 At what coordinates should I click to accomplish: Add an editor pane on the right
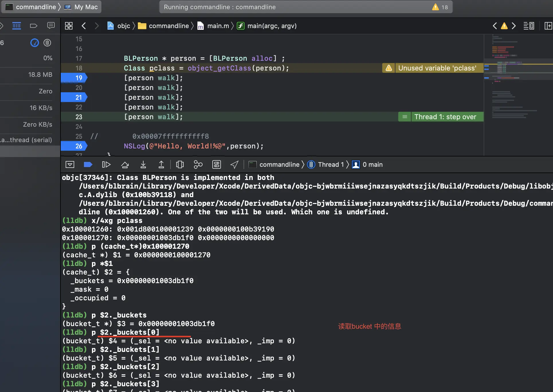click(x=548, y=26)
